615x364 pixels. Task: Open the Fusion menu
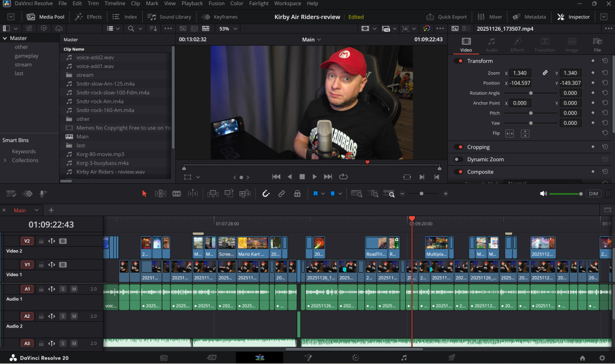pos(217,3)
